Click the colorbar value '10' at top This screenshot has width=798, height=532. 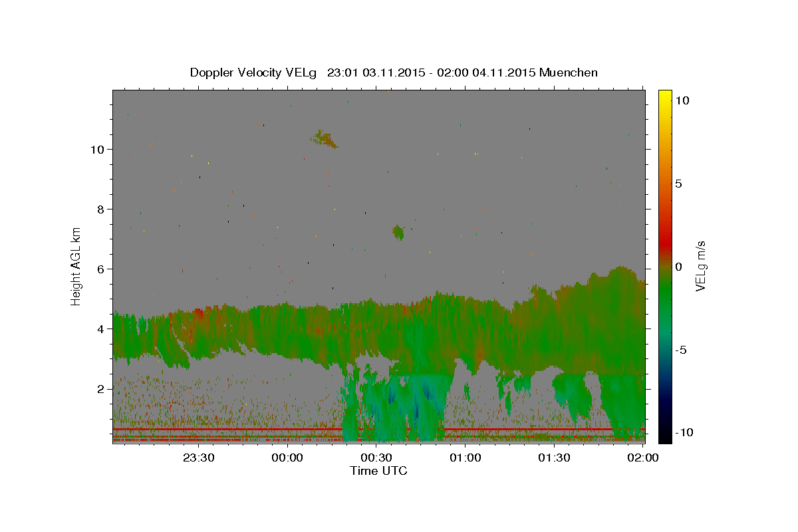[682, 100]
